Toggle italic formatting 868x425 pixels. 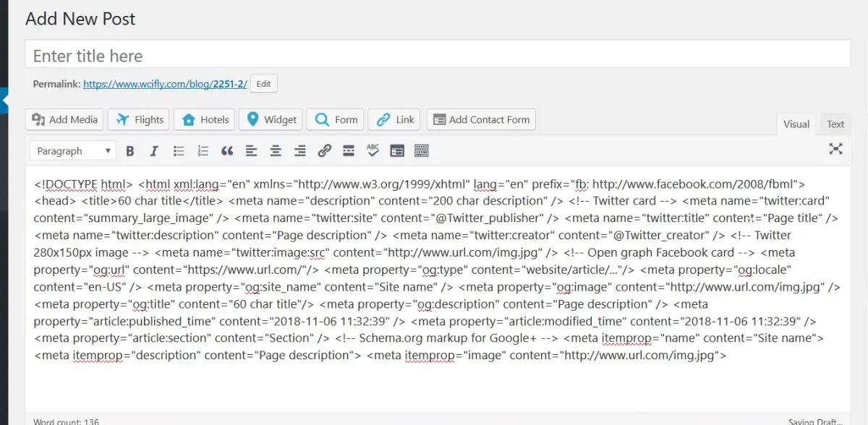pos(154,151)
